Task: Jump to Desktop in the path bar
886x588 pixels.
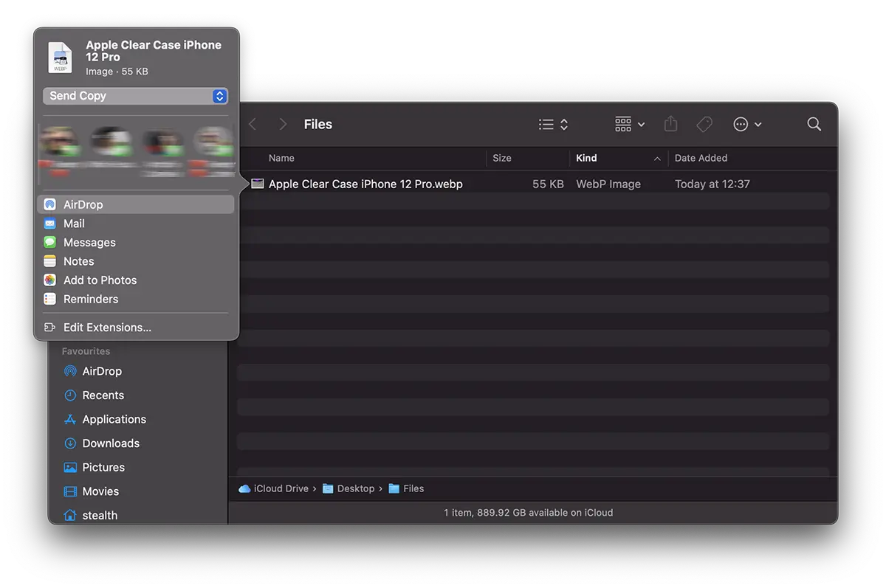Action: [x=348, y=488]
